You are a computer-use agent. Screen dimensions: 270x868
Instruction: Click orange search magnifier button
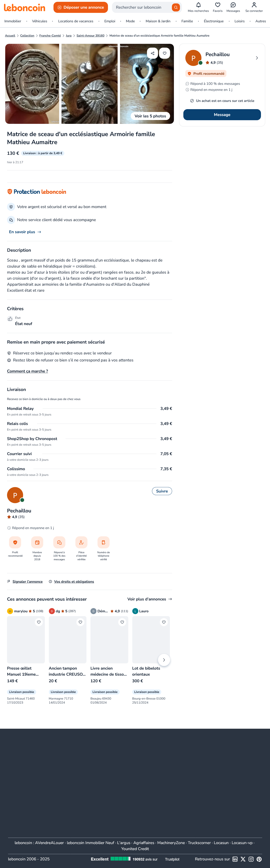pyautogui.click(x=176, y=7)
